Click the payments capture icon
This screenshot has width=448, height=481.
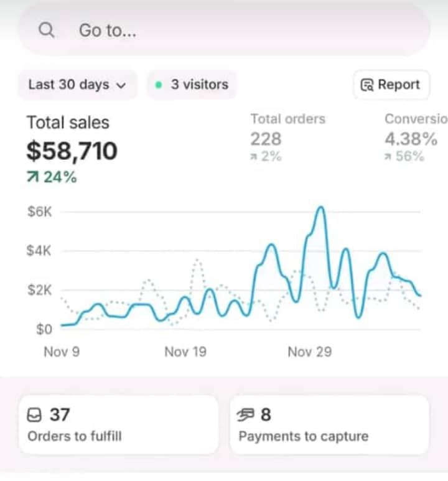coord(246,414)
